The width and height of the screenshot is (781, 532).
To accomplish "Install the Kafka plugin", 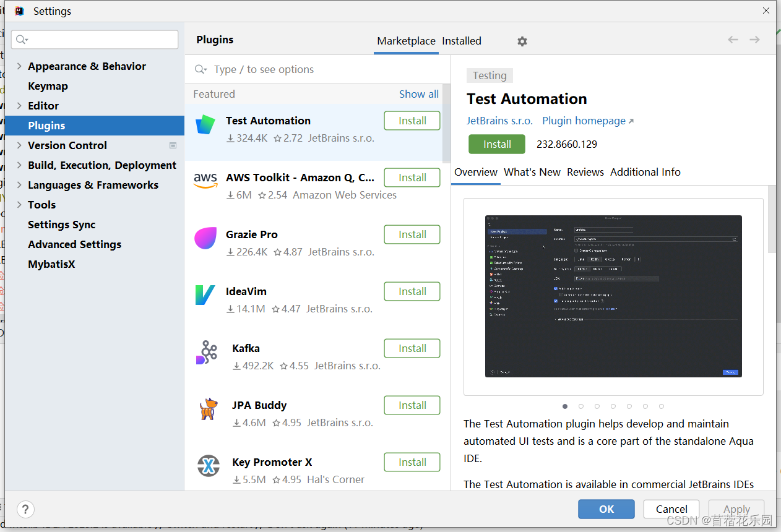I will point(412,348).
